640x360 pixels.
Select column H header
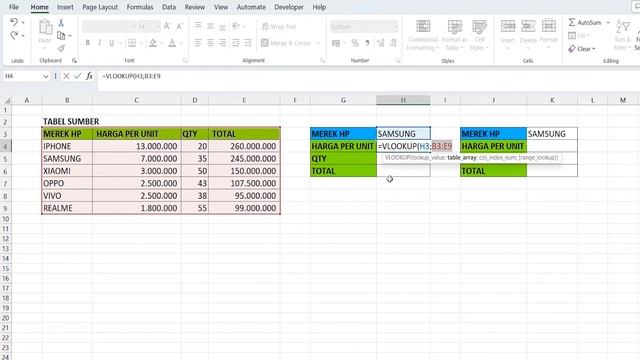[403, 100]
